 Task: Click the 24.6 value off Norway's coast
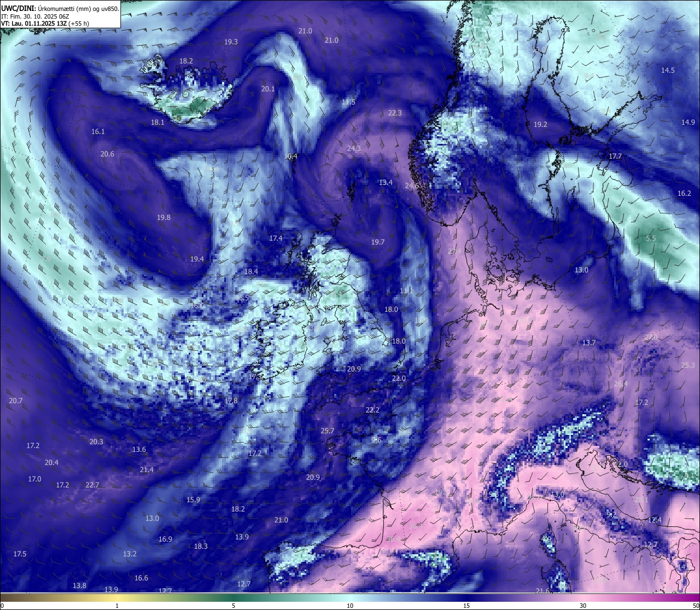[412, 186]
